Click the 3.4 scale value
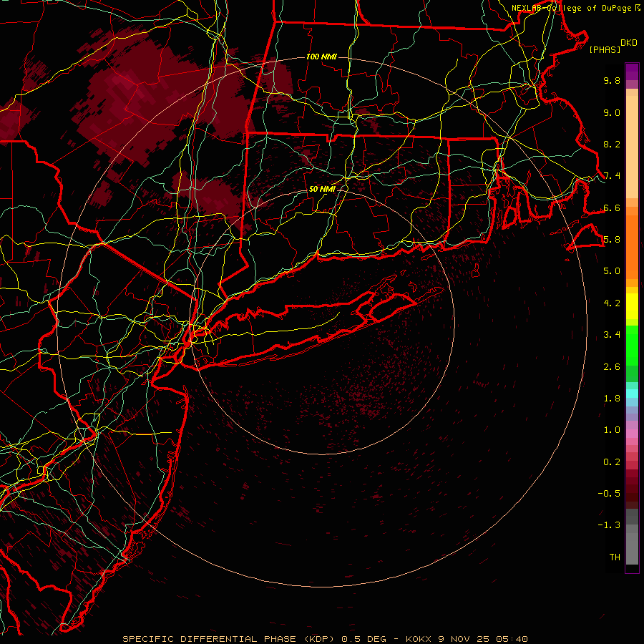This screenshot has height=644, width=644. 612,335
